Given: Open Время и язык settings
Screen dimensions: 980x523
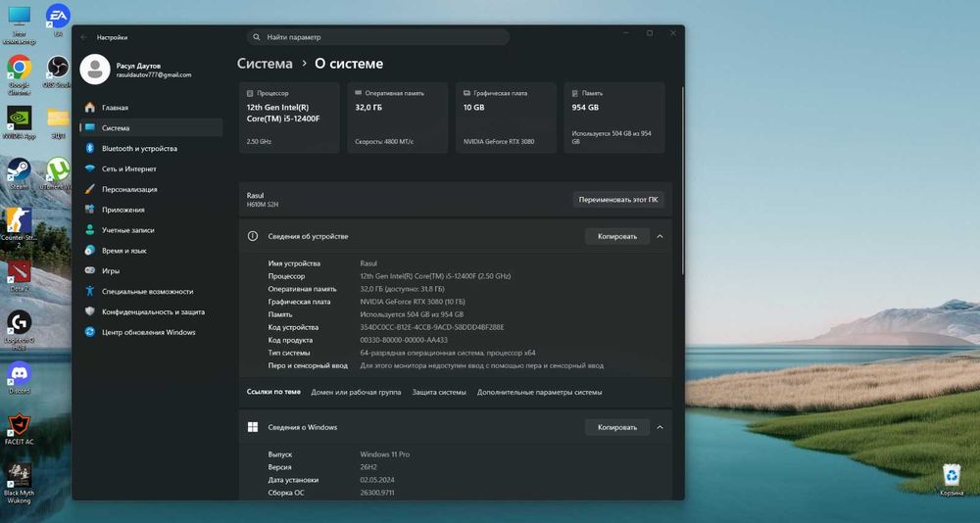Looking at the screenshot, I should [151, 250].
